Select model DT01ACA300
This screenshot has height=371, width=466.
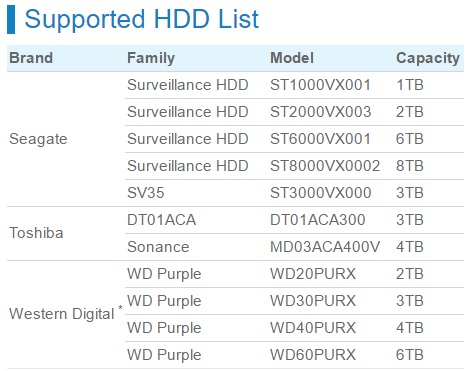click(318, 220)
